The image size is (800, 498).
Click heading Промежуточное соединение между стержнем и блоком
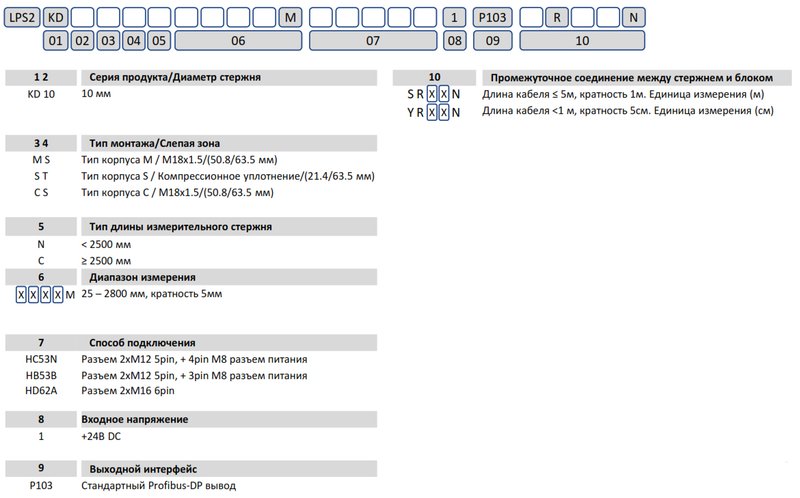pos(632,78)
